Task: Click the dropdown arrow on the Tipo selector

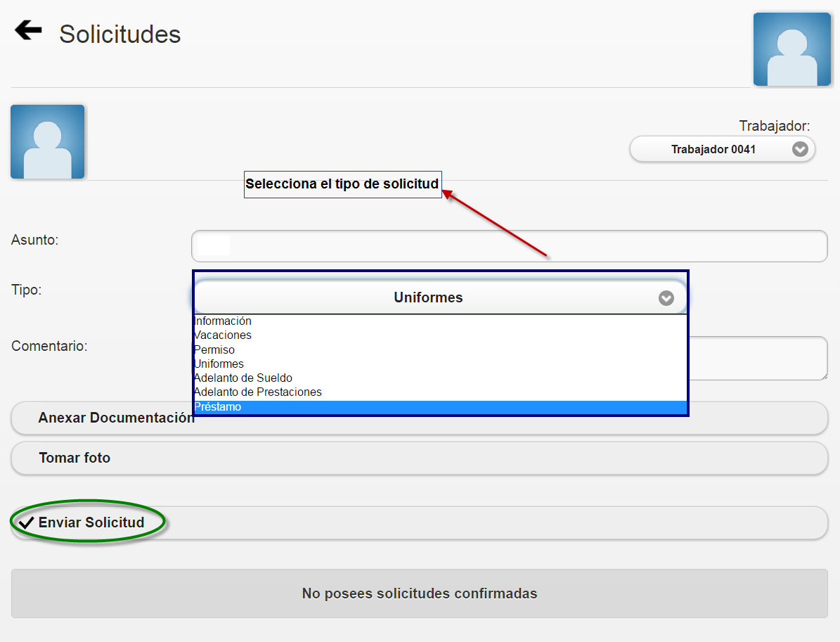Action: 666,297
